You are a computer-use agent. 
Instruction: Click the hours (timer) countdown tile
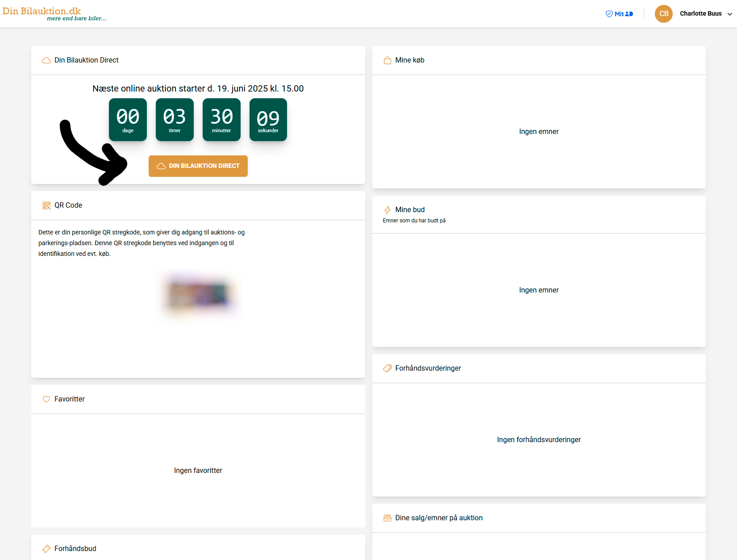tap(175, 120)
